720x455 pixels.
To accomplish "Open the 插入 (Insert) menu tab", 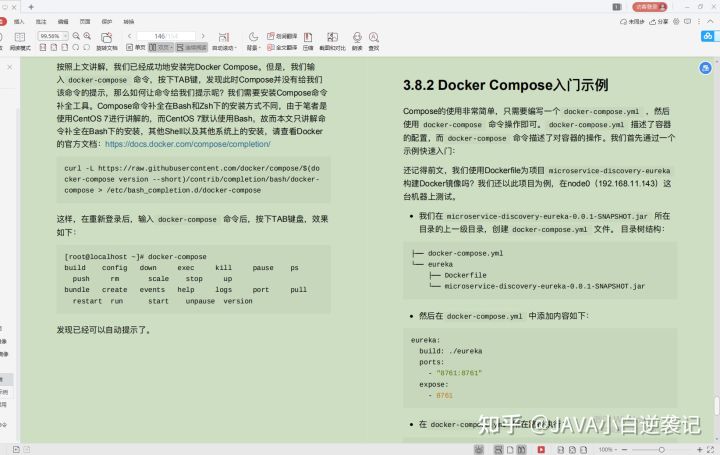I will (19, 22).
